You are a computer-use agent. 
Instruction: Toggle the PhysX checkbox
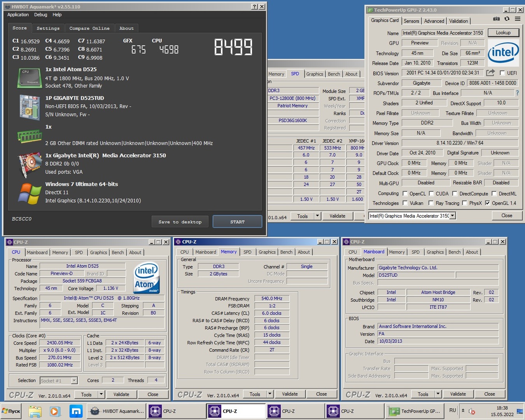464,203
